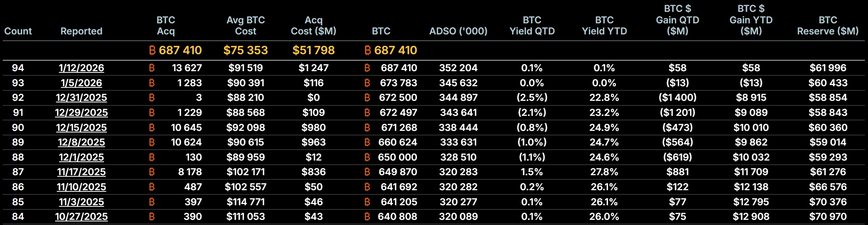Open the 11/17/2025 reported link
The height and width of the screenshot is (225, 868).
(81, 172)
